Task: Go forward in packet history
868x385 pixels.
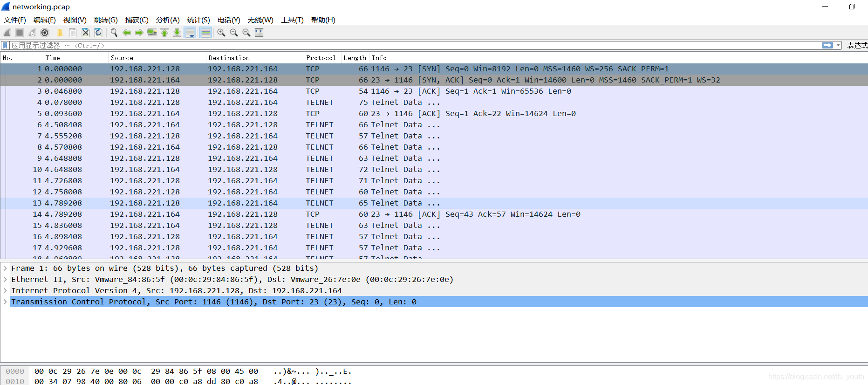Action: [139, 33]
